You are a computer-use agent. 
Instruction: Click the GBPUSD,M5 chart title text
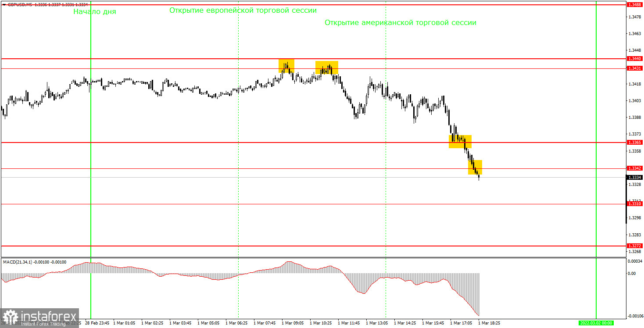coord(20,4)
